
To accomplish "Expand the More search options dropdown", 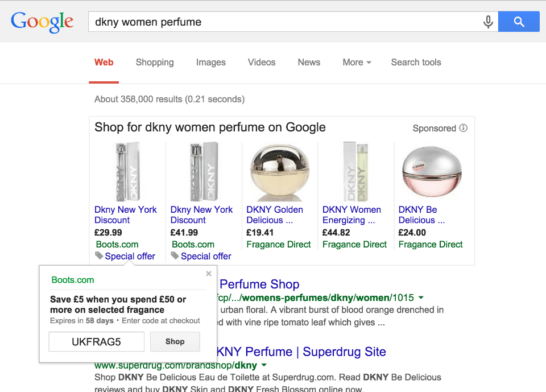I will [x=357, y=63].
